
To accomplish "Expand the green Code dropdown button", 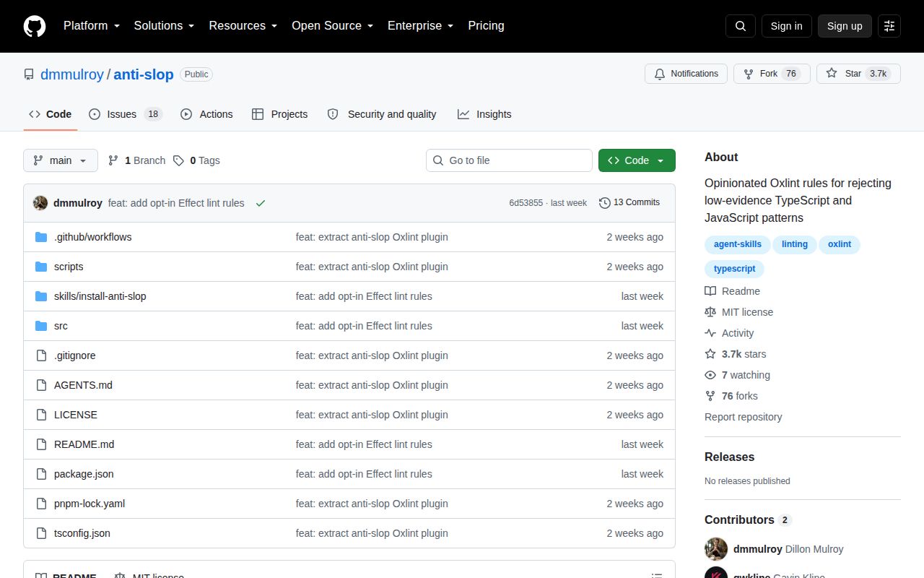I will (637, 160).
